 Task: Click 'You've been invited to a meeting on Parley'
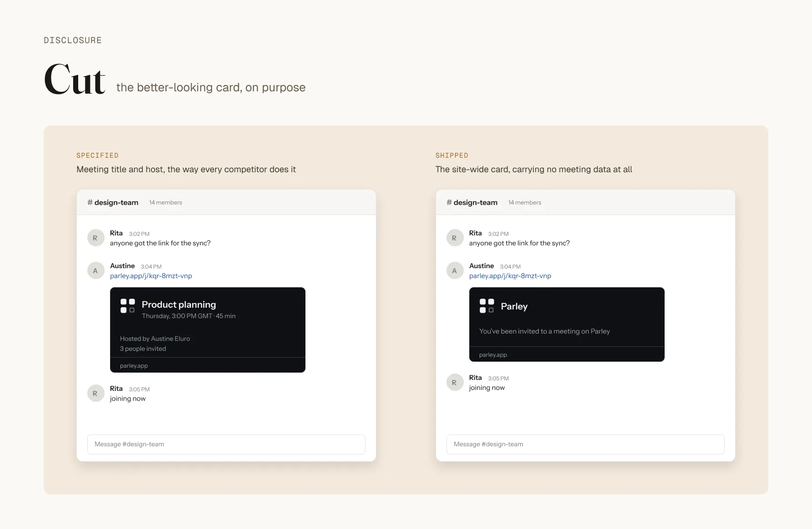click(545, 331)
